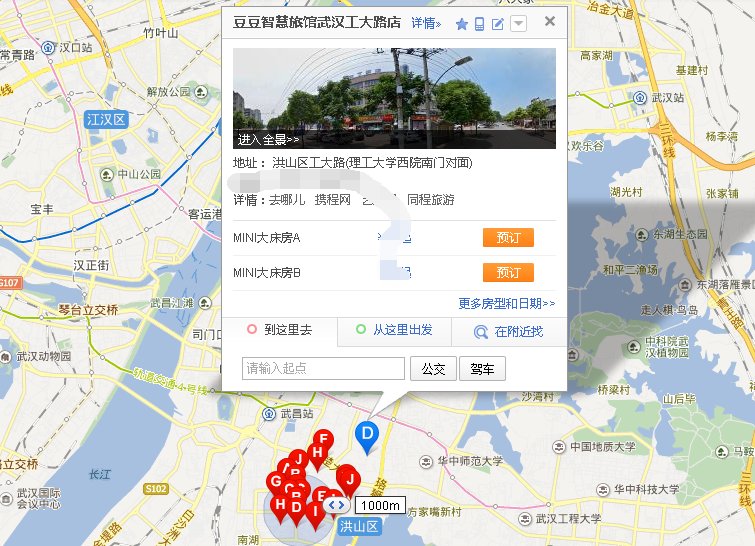This screenshot has height=546, width=755.
Task: Switch to 从这里出发 tab
Action: [394, 330]
